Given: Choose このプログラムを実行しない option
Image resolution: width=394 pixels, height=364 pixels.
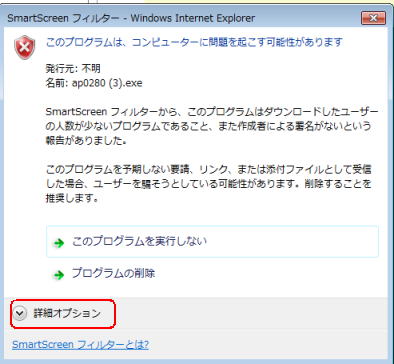Looking at the screenshot, I should (x=212, y=242).
